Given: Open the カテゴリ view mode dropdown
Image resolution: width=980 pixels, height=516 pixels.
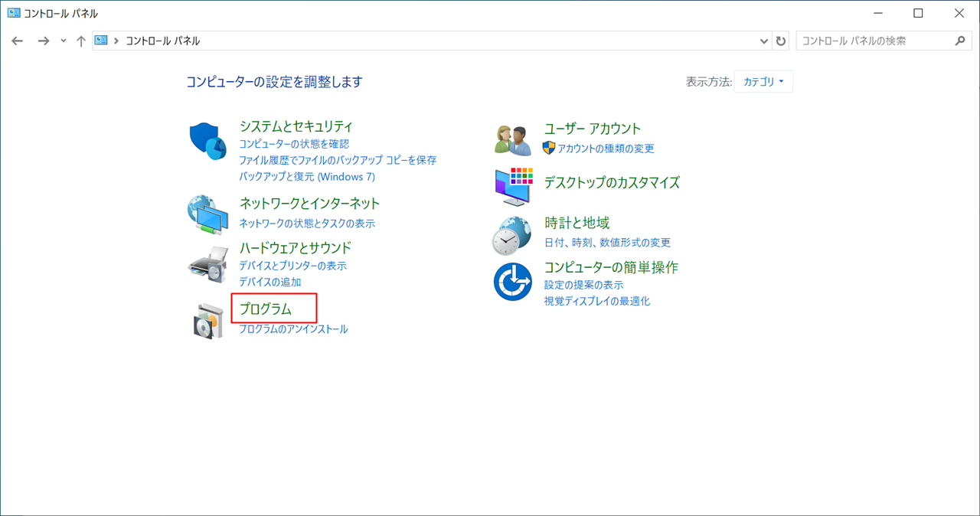Looking at the screenshot, I should point(763,82).
